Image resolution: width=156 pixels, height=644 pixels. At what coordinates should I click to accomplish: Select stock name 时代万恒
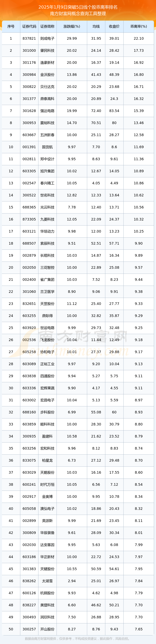click(47, 484)
